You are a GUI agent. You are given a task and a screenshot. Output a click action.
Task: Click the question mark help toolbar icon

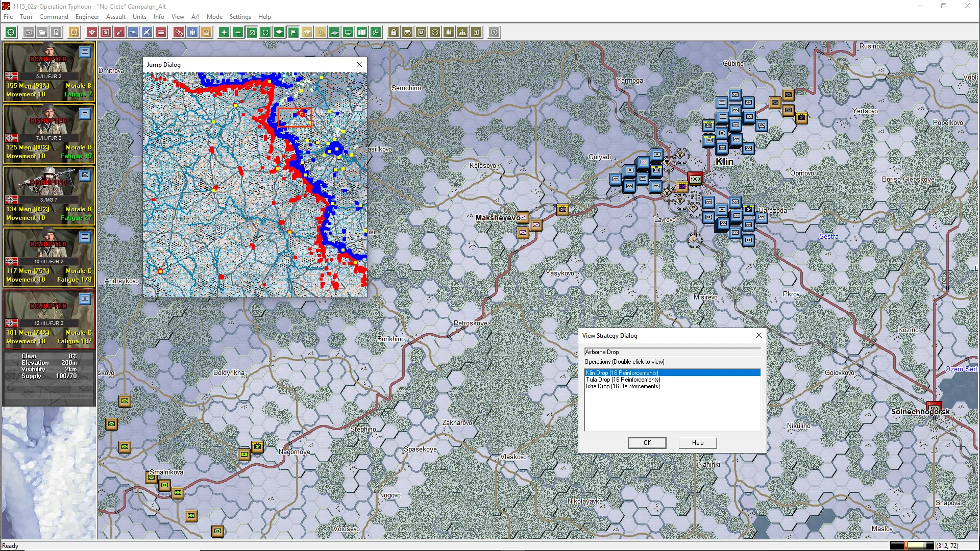(494, 32)
